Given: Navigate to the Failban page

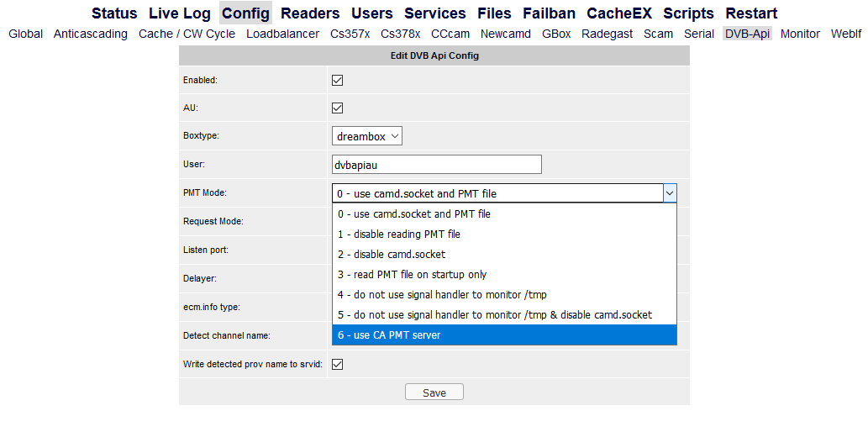Looking at the screenshot, I should pyautogui.click(x=550, y=13).
